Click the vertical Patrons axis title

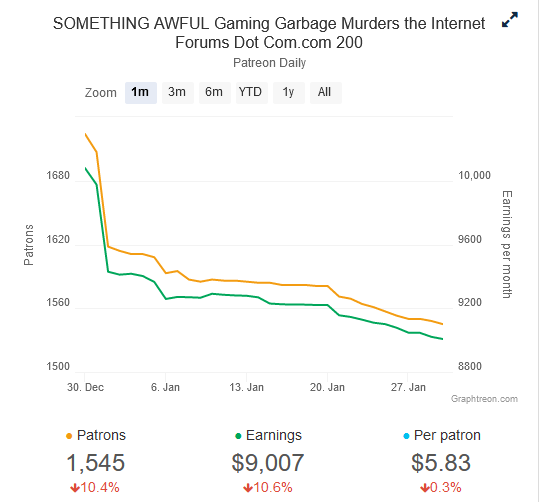click(29, 245)
